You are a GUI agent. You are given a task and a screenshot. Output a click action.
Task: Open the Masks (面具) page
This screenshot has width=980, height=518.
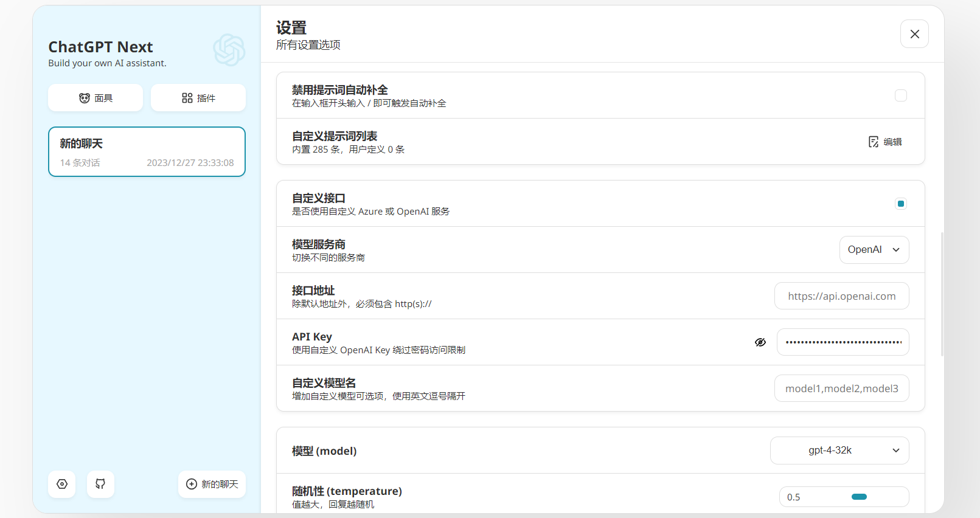click(96, 98)
